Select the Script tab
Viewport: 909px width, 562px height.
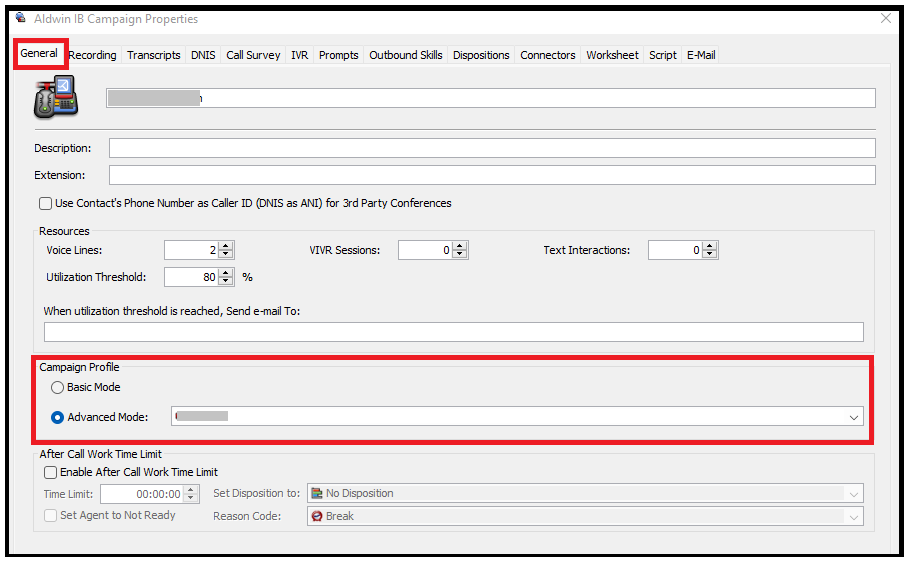click(663, 55)
